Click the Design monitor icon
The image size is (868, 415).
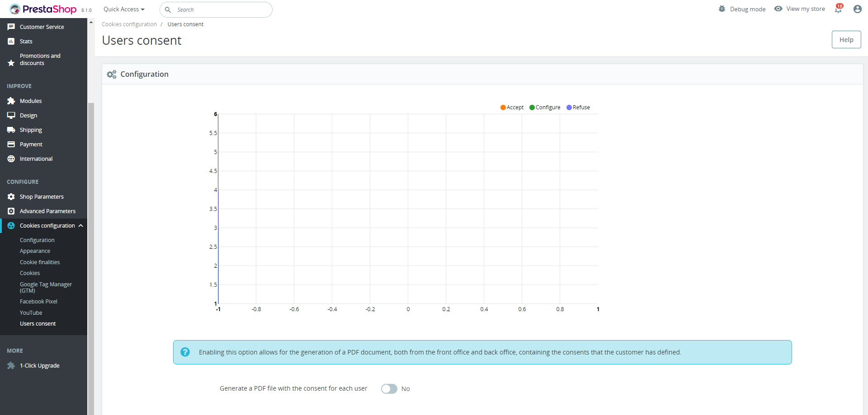11,115
